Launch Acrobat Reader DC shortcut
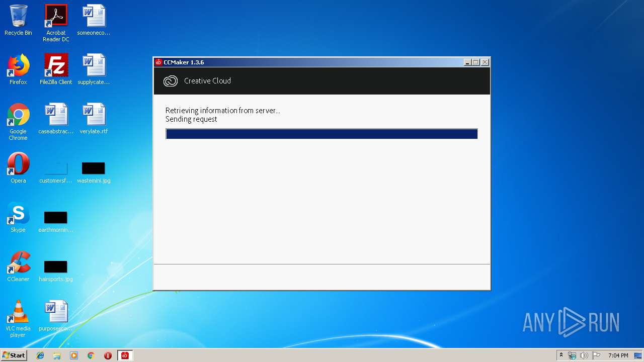Image resolution: width=644 pixels, height=362 pixels. [x=56, y=23]
